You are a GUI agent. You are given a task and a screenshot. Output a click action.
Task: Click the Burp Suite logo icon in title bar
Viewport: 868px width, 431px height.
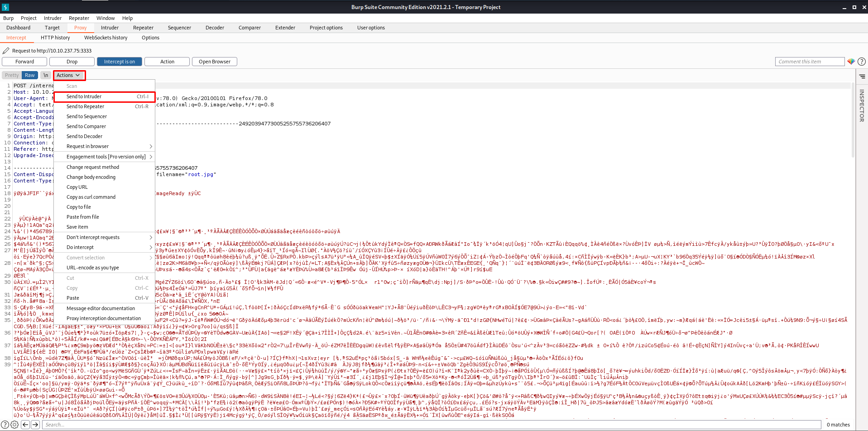(5, 7)
